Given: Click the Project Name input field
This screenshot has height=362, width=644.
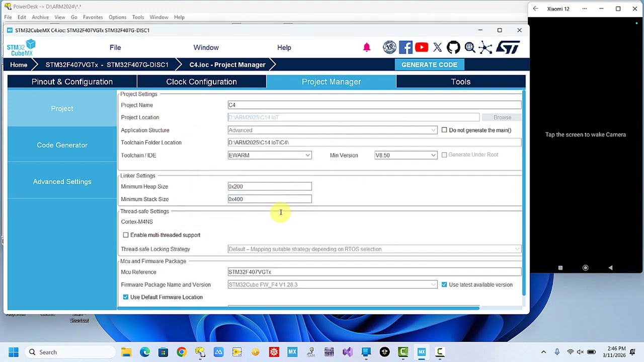Looking at the screenshot, I should coord(374,105).
